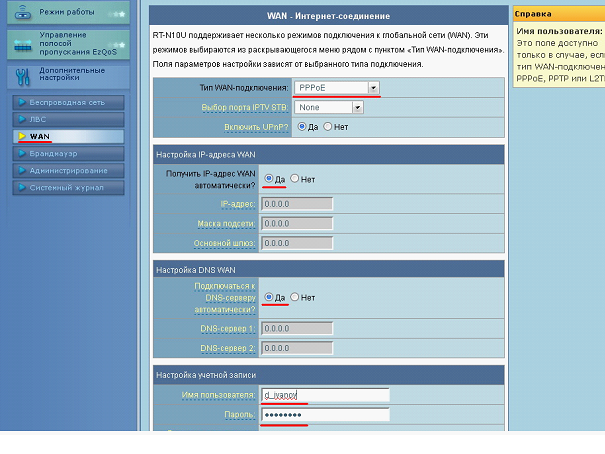
Task: Click the Маска подсети label link
Action: click(x=226, y=224)
